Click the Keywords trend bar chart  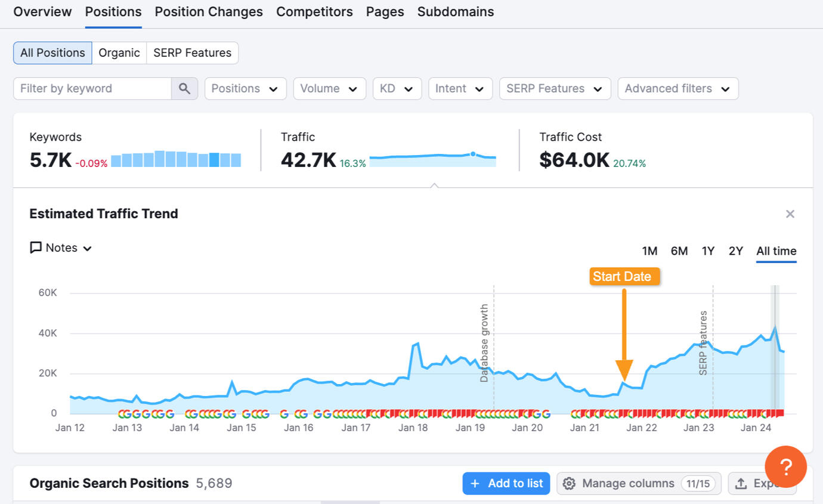coord(176,159)
